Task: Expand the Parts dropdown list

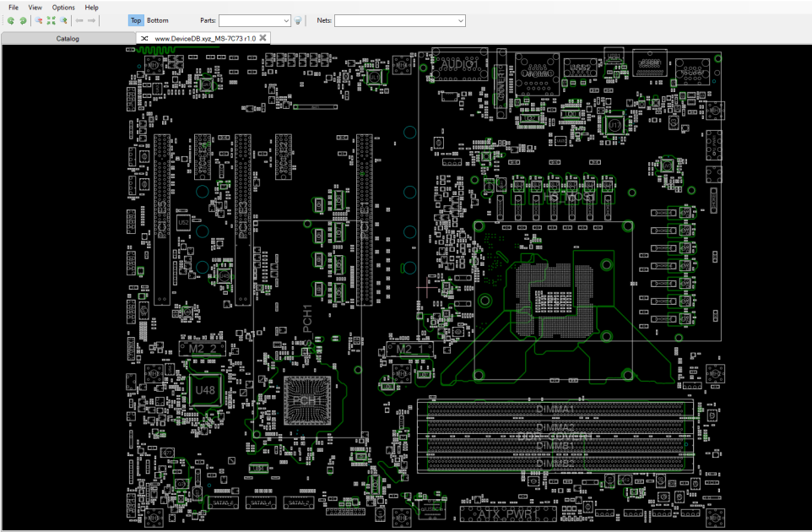Action: (x=286, y=21)
